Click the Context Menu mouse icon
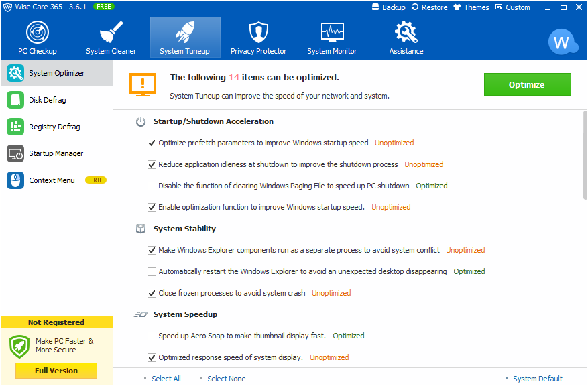Screen dimensions: 588x386 [15, 180]
